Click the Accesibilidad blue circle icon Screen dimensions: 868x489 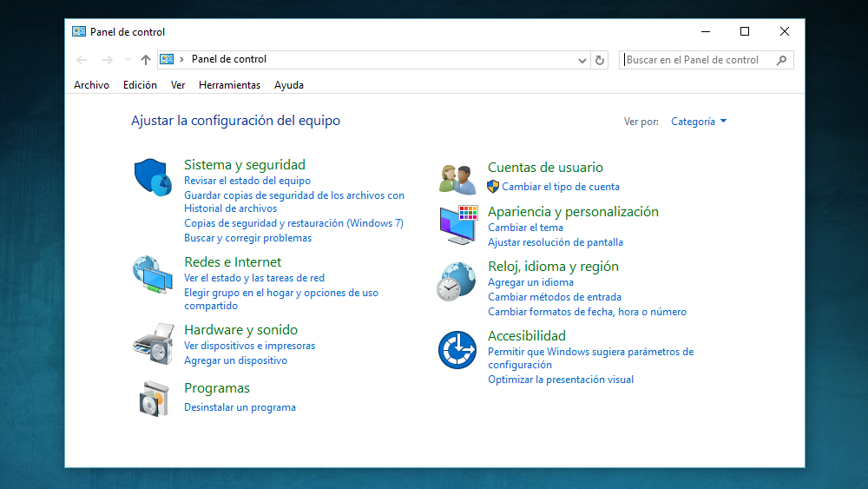[457, 350]
